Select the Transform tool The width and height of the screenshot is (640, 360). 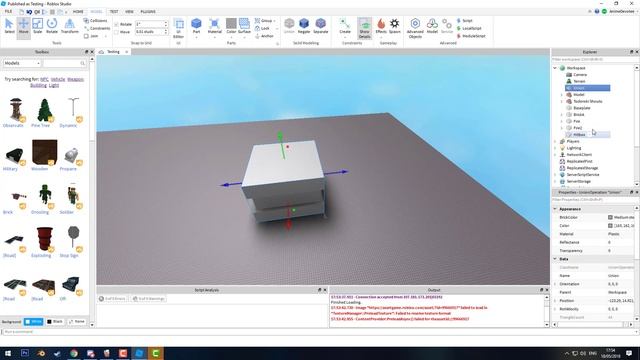pyautogui.click(x=70, y=26)
